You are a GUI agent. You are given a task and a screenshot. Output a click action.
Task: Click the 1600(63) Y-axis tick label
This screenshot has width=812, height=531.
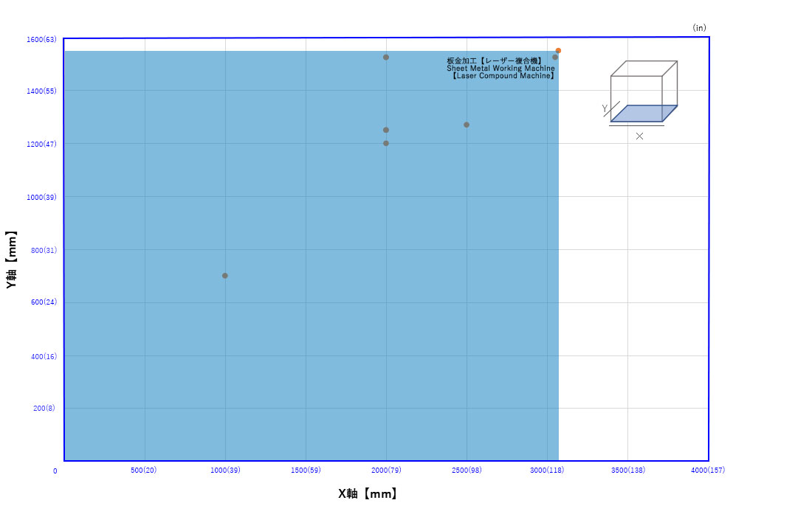pos(41,39)
